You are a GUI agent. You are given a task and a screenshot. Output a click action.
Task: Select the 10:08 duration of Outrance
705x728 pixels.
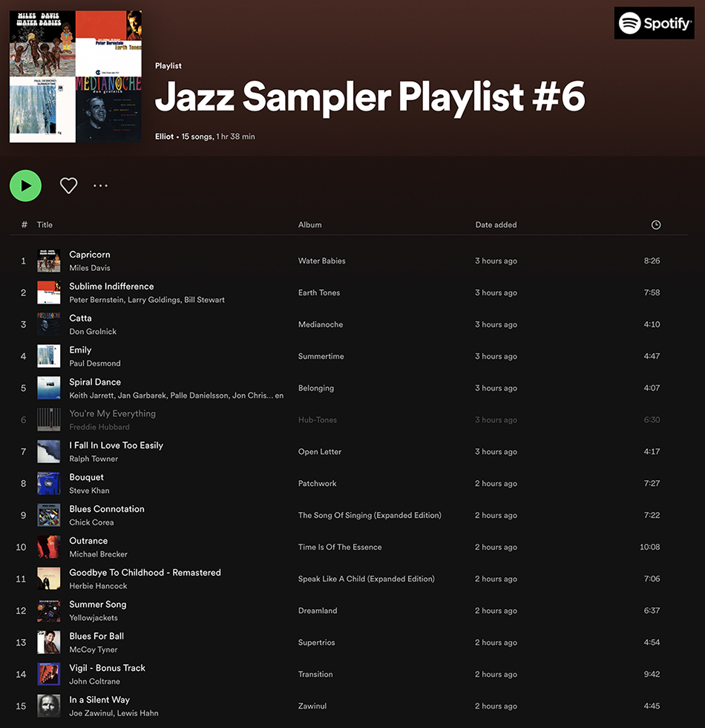point(650,547)
